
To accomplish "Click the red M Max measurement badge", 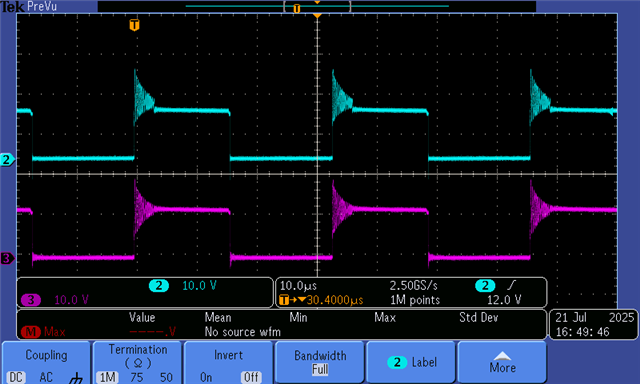I will pyautogui.click(x=31, y=332).
